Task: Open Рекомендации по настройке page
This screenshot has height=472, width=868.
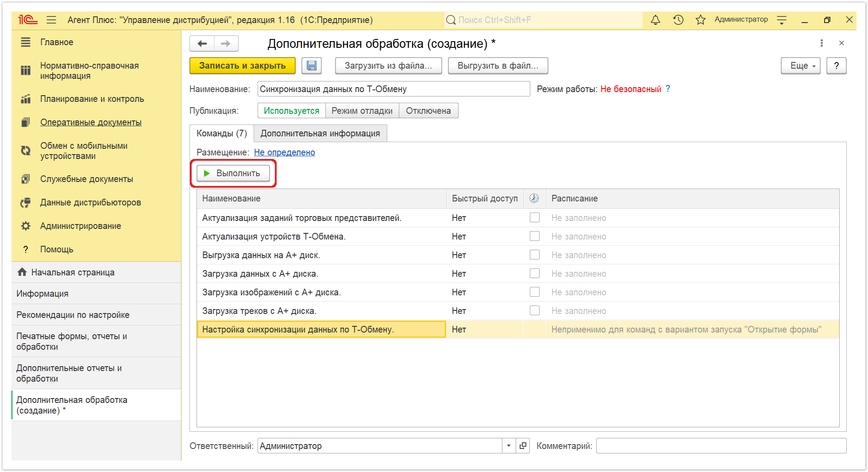Action: pos(96,315)
